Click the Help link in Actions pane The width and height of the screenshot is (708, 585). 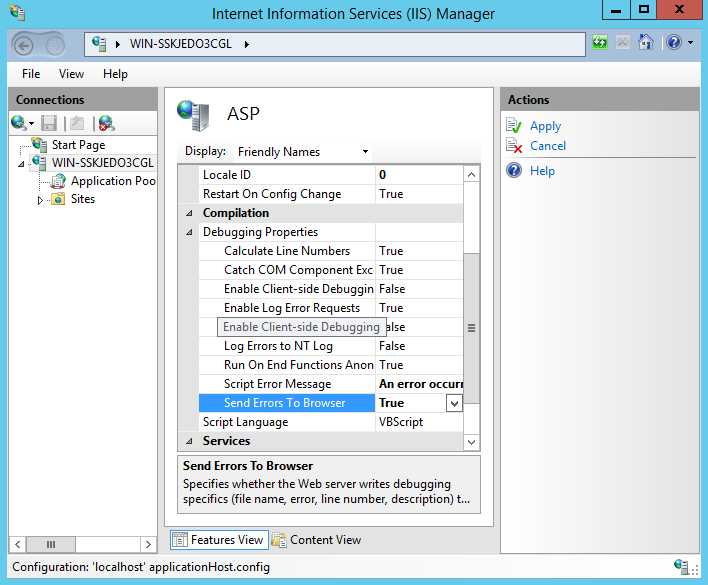(x=542, y=171)
